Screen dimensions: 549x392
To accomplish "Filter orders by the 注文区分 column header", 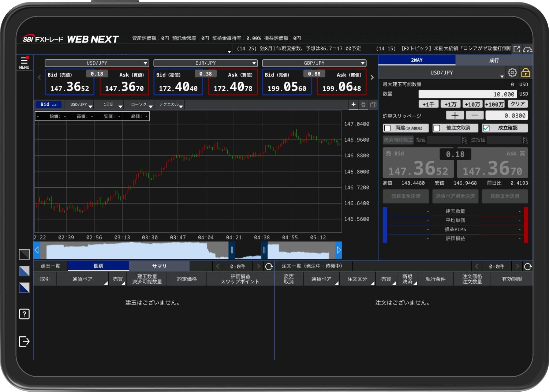I will coord(358,279).
